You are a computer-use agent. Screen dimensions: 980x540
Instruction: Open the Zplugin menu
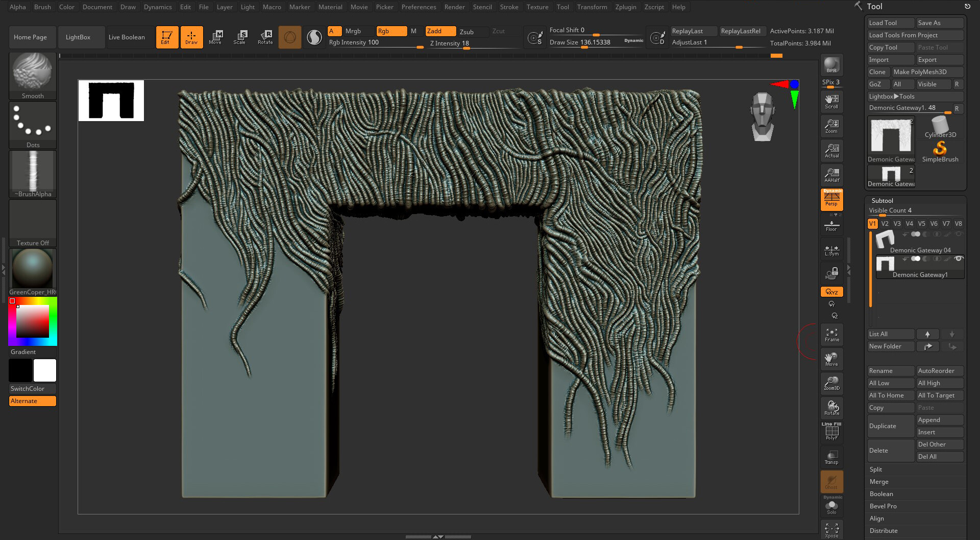tap(625, 7)
